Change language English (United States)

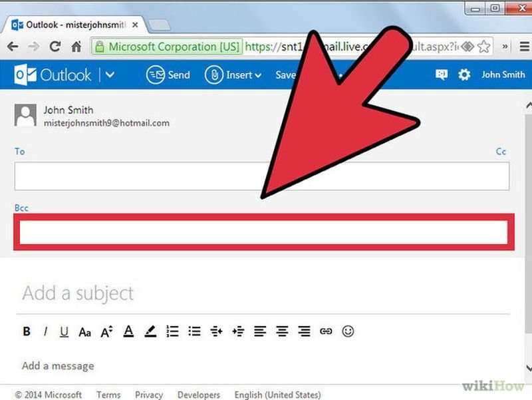pos(277,395)
